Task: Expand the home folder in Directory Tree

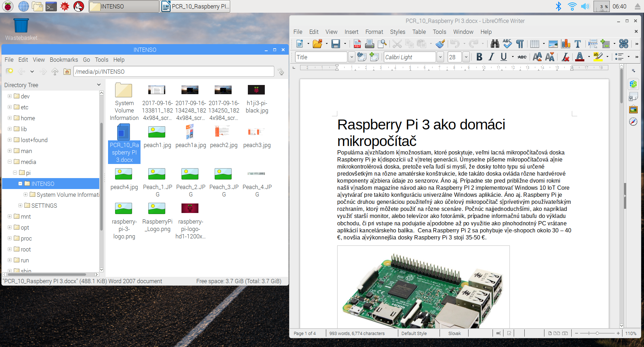Action: pyautogui.click(x=10, y=118)
